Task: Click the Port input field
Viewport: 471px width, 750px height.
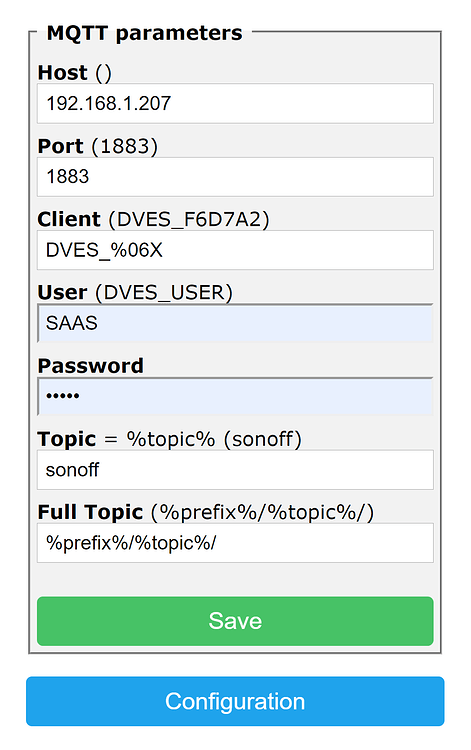Action: pos(235,176)
